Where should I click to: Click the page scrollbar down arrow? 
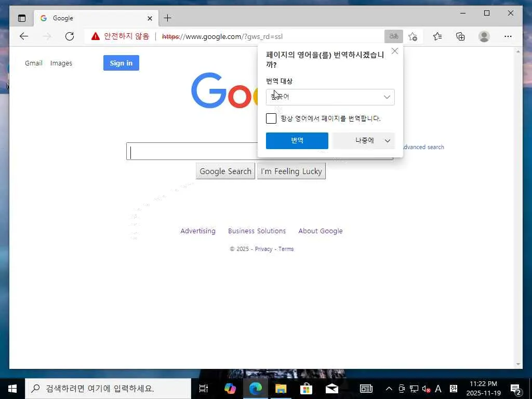pyautogui.click(x=518, y=364)
